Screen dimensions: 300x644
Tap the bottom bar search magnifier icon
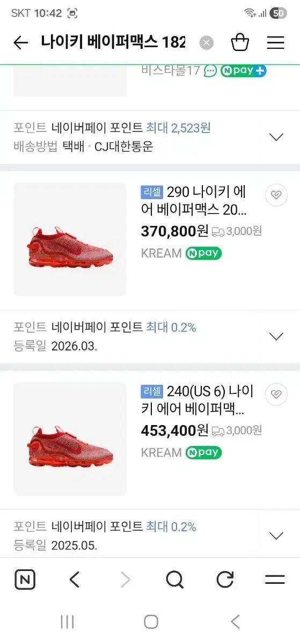click(x=174, y=580)
